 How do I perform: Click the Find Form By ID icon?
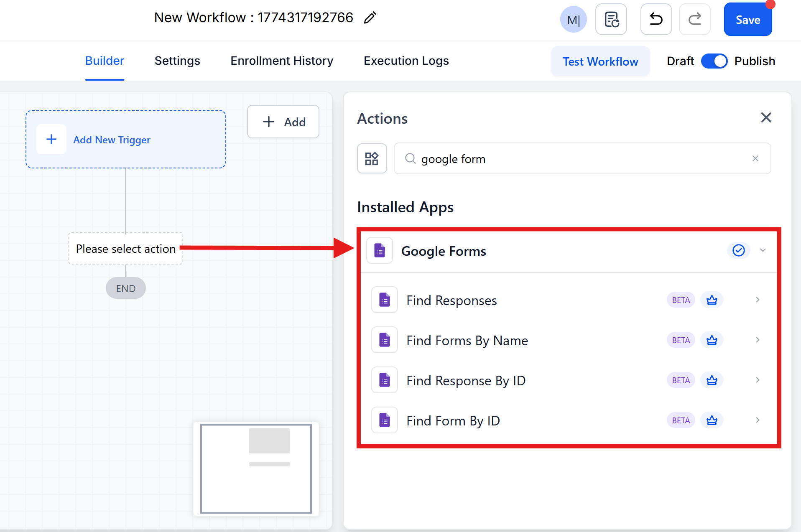click(385, 420)
